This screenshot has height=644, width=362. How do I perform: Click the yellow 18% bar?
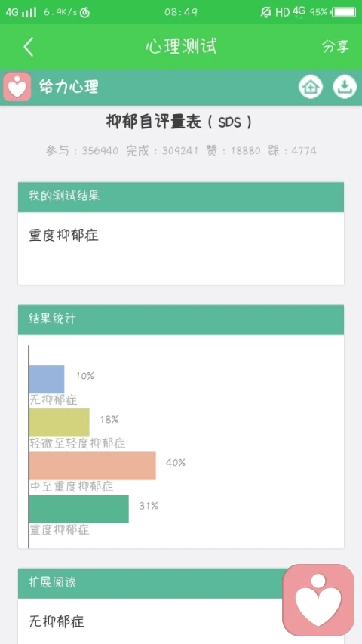pyautogui.click(x=59, y=422)
